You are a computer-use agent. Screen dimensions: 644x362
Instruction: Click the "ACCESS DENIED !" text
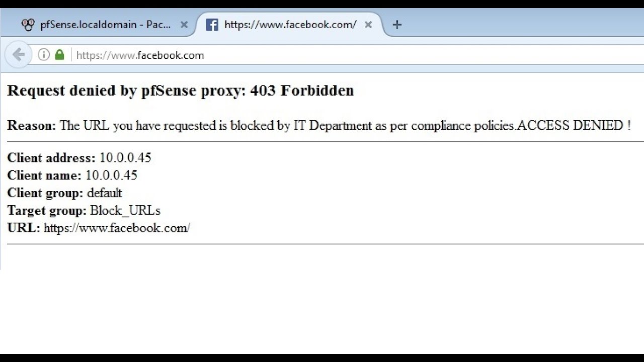pos(574,126)
